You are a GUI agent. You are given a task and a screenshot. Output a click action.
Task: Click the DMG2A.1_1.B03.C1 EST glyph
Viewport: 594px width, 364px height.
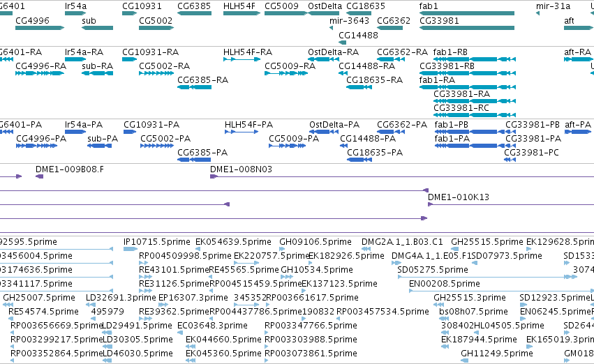pos(366,249)
